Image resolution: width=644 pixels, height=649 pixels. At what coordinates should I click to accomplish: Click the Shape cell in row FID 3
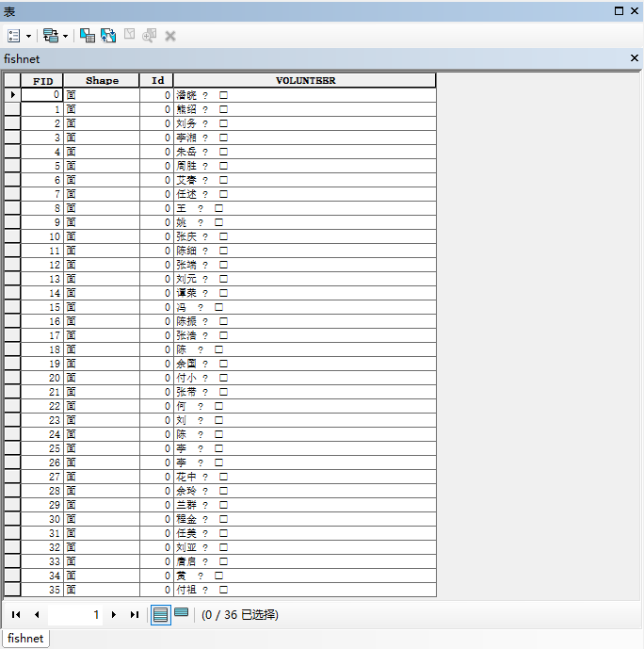102,138
